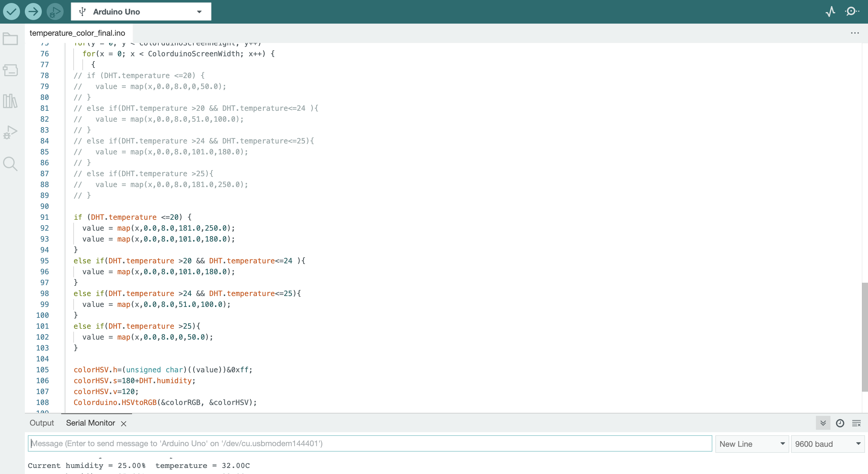Viewport: 868px width, 474px height.
Task: Open the Serial Monitor magnifier icon
Action: point(852,12)
